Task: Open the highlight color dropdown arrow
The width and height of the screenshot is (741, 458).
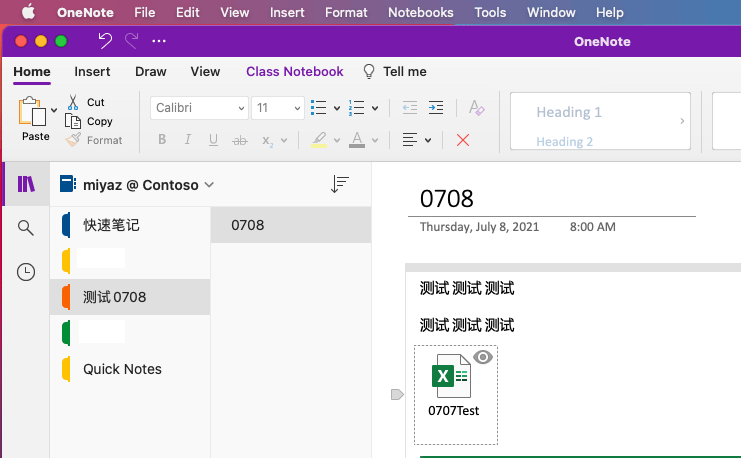Action: pos(337,140)
